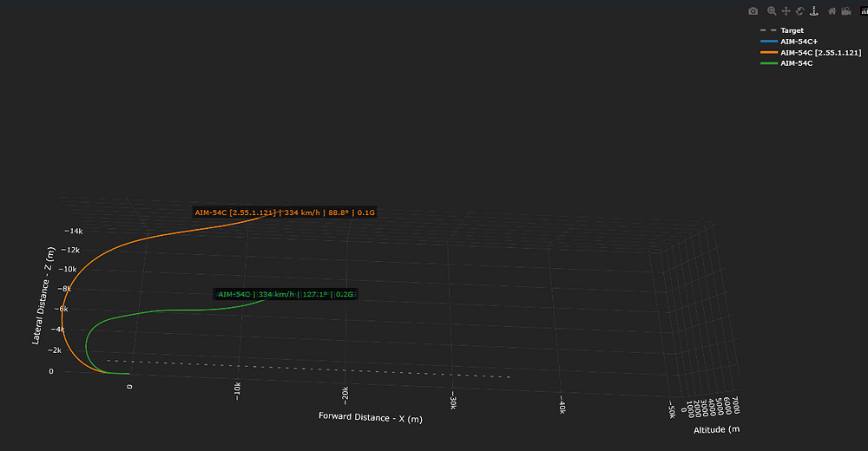Click the −30k forward distance tick
Screen dimensions: 868x451
pos(453,400)
